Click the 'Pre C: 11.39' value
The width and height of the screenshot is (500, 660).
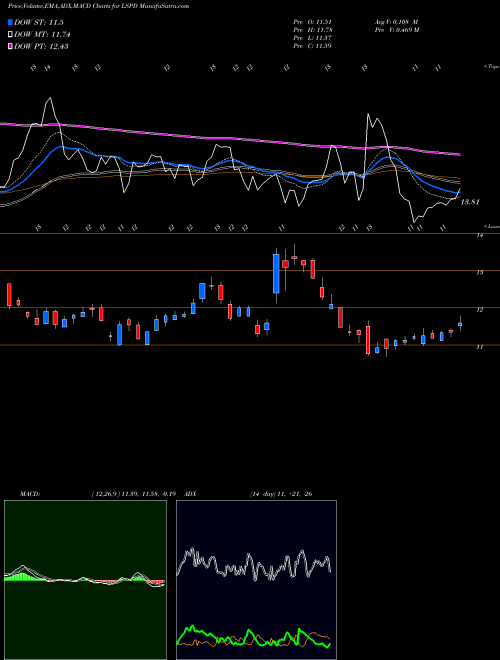click(x=312, y=46)
